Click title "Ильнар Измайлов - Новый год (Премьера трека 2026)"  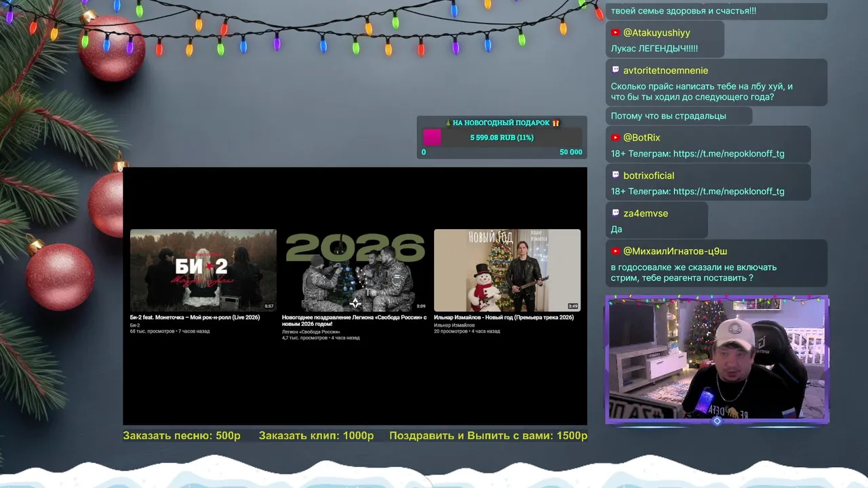click(504, 317)
